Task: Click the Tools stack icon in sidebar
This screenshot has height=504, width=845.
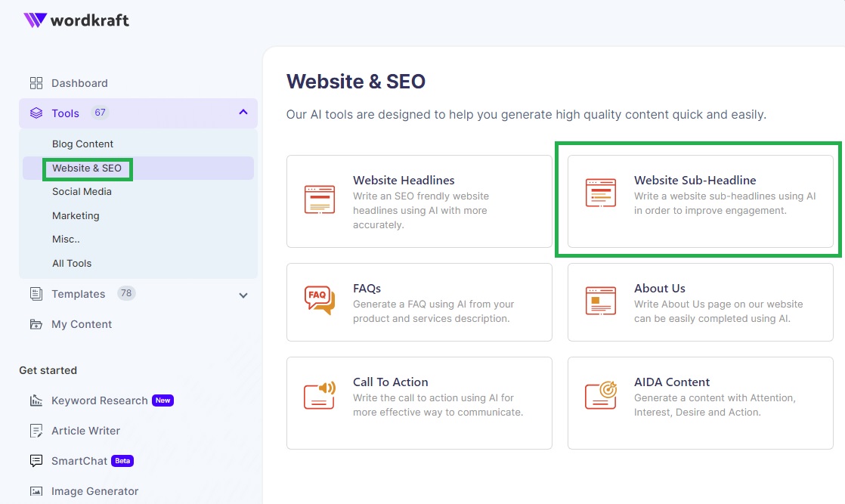Action: pyautogui.click(x=36, y=113)
